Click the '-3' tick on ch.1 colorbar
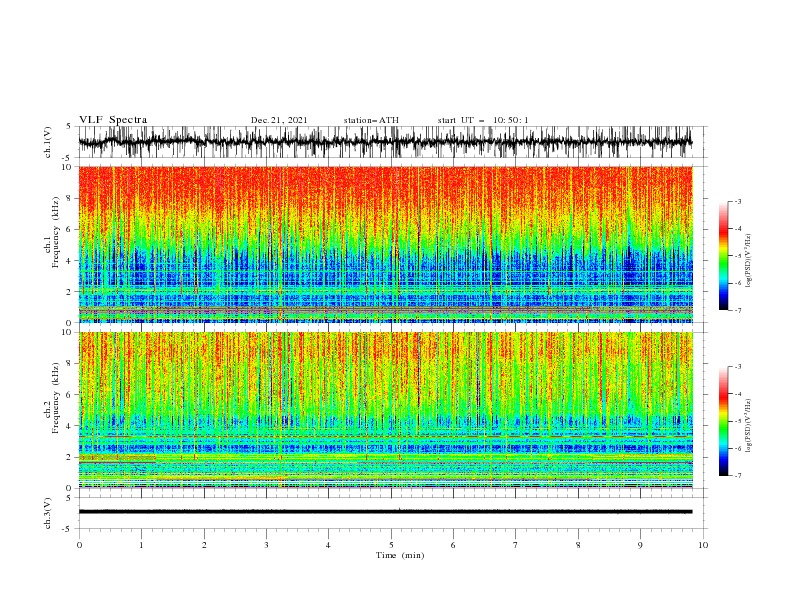This screenshot has height=612, width=792. [x=737, y=201]
